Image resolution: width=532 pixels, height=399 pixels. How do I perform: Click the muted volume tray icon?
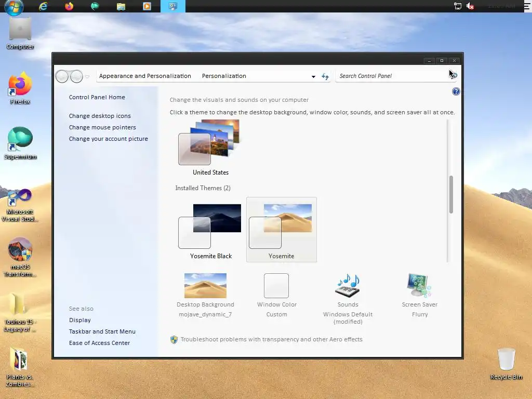pyautogui.click(x=470, y=6)
